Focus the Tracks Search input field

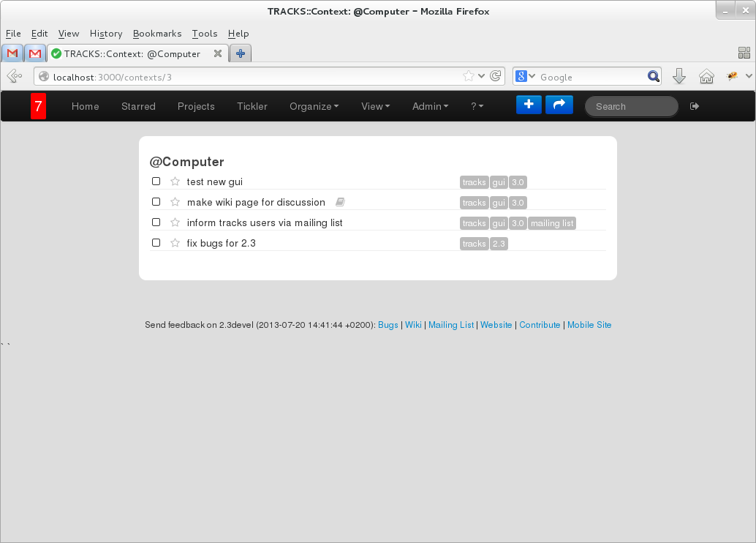[632, 106]
